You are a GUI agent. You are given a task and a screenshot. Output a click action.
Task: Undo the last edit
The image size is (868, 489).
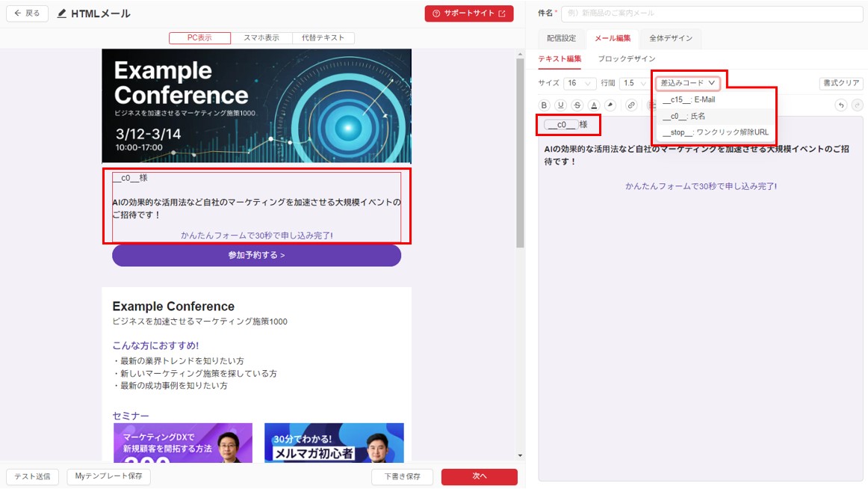coord(841,105)
